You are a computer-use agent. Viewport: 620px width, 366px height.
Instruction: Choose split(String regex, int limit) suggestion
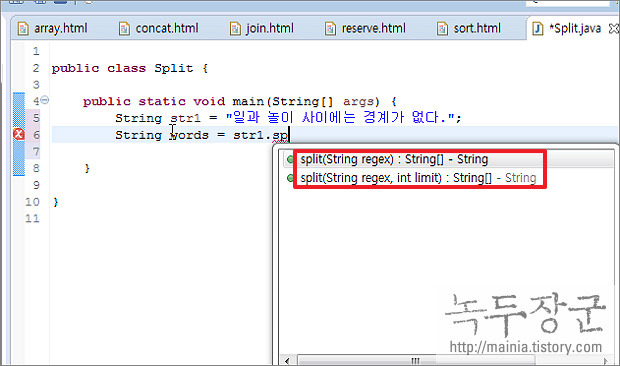click(418, 178)
